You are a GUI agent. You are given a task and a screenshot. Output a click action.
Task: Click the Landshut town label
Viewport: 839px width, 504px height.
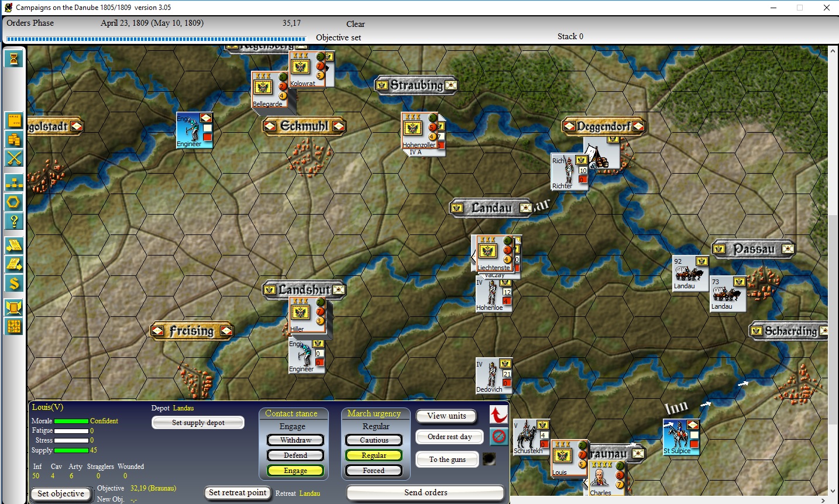click(304, 290)
